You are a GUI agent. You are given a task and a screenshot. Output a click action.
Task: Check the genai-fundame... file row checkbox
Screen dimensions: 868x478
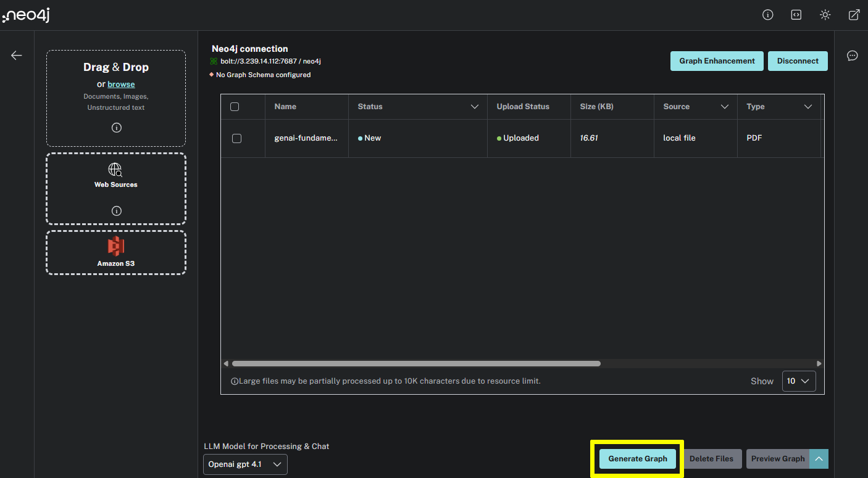[x=236, y=138]
